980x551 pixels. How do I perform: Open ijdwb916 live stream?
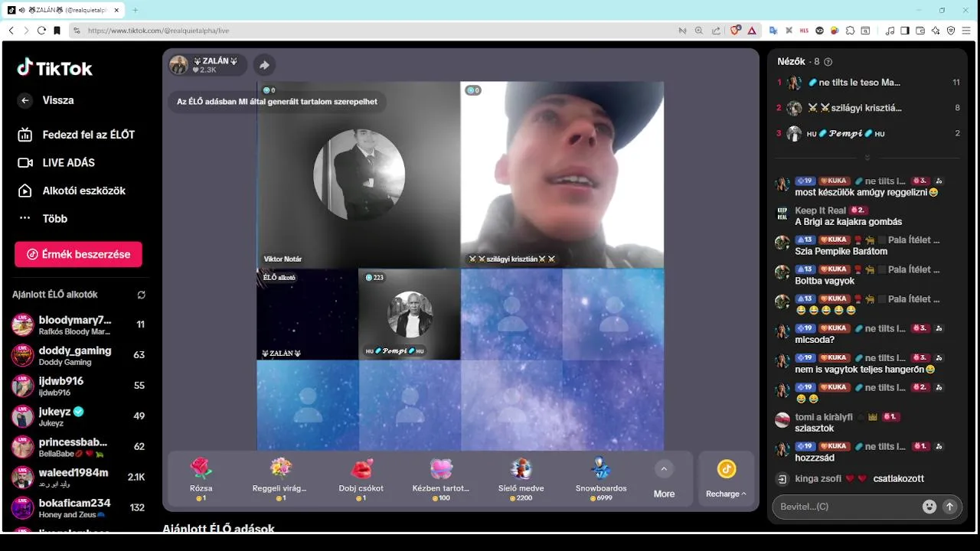[x=78, y=386]
